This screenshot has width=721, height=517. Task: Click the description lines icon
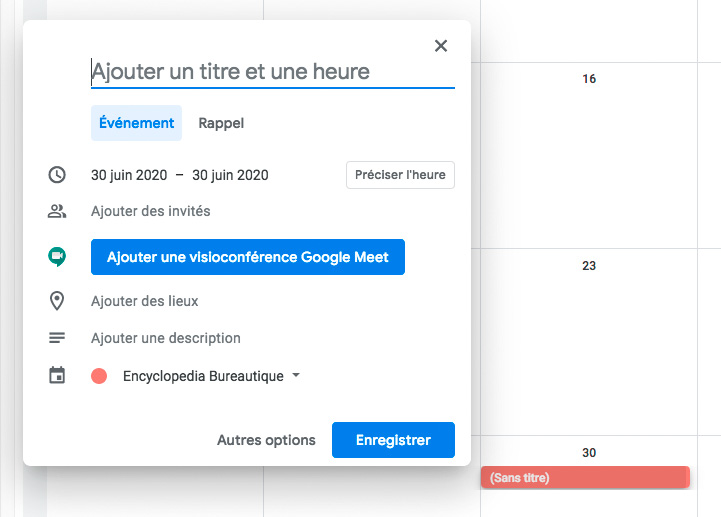point(57,338)
